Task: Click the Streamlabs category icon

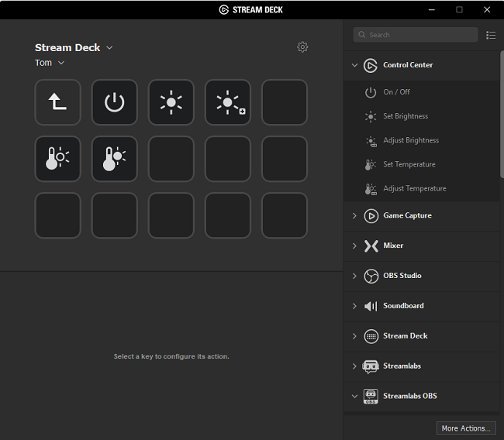Action: 371,366
